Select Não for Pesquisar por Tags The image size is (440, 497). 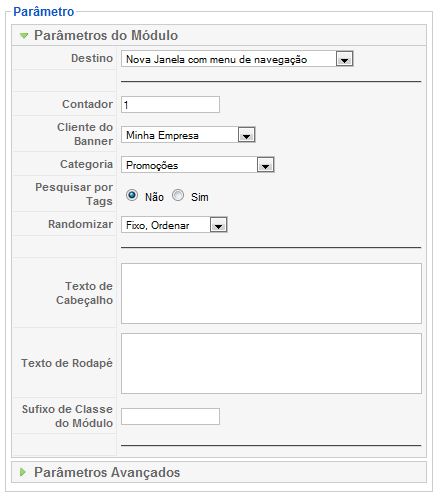click(x=132, y=195)
